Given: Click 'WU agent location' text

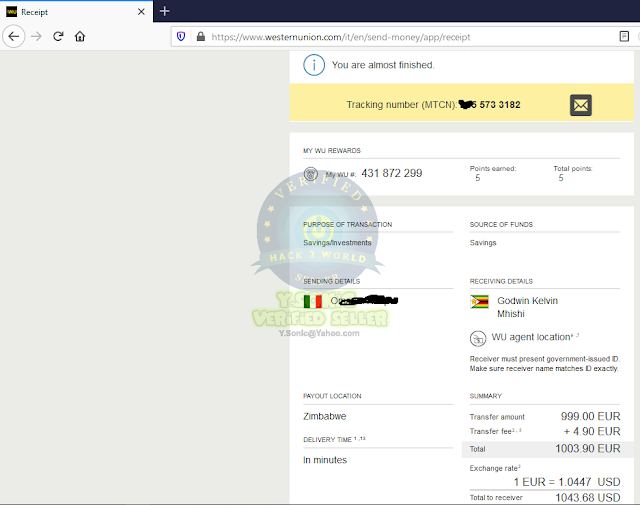Looking at the screenshot, I should click(531, 337).
